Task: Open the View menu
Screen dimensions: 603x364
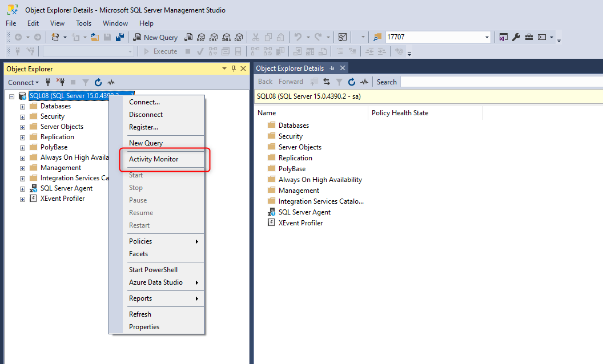Action: 57,23
